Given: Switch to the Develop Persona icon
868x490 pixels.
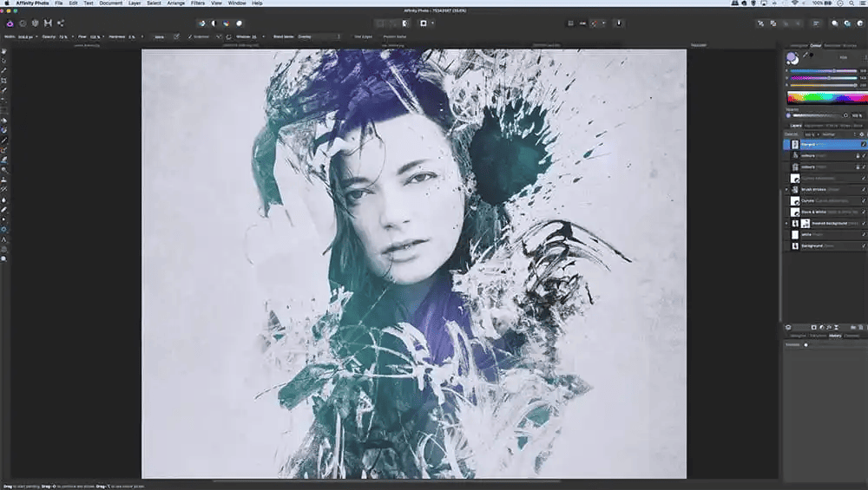Looking at the screenshot, I should click(36, 23).
